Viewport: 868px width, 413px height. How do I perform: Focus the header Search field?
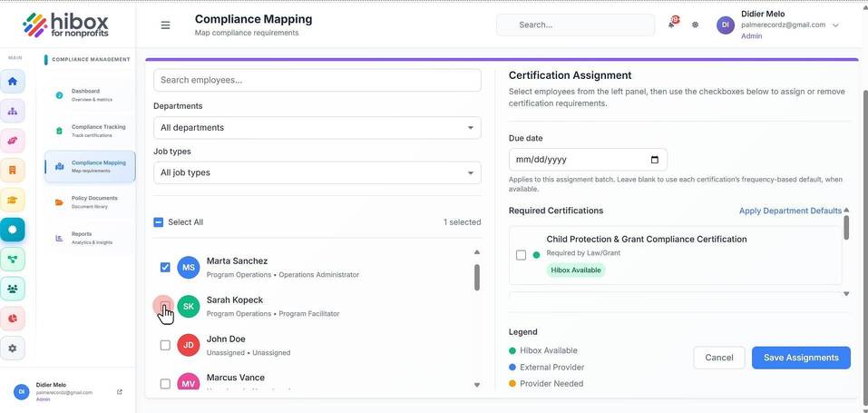[576, 25]
